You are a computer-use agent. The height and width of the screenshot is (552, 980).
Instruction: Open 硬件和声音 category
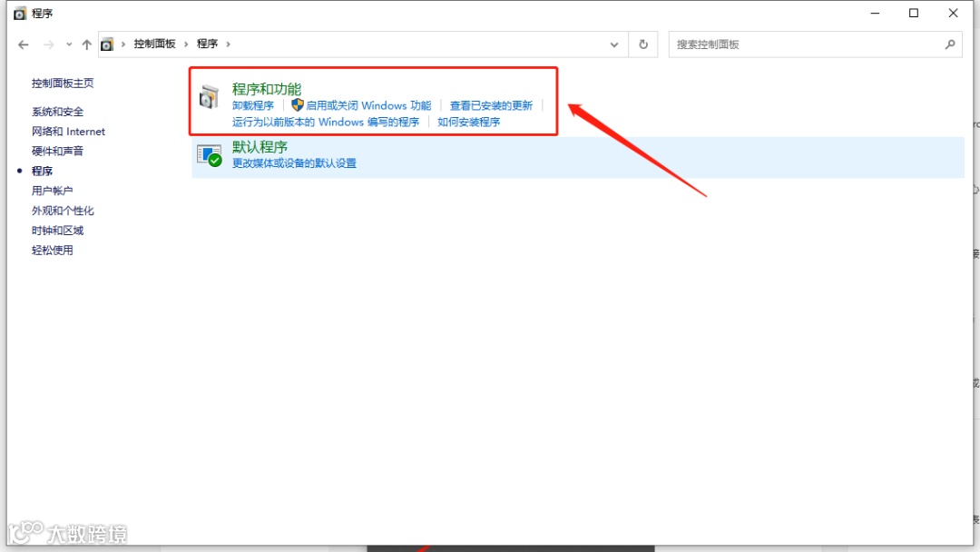(x=57, y=152)
